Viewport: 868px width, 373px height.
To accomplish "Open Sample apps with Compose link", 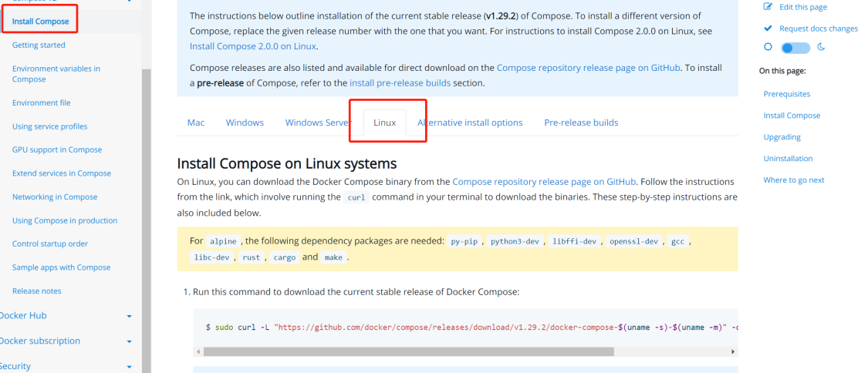I will pos(62,267).
